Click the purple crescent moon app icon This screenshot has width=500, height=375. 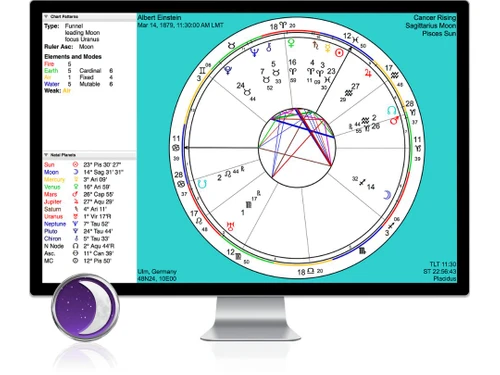85,307
